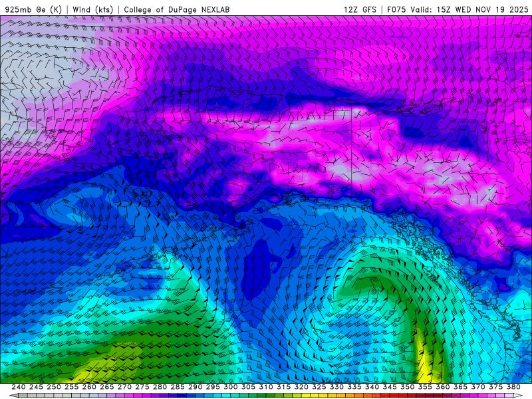Screen dimensions: 532x399
Task: Select the 285 legend label
Action: pyautogui.click(x=178, y=387)
